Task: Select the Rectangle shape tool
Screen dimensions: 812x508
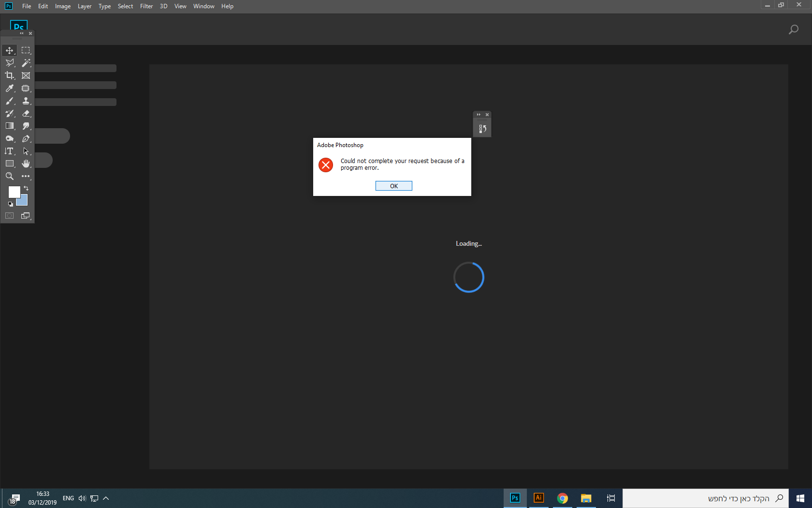Action: pos(9,164)
